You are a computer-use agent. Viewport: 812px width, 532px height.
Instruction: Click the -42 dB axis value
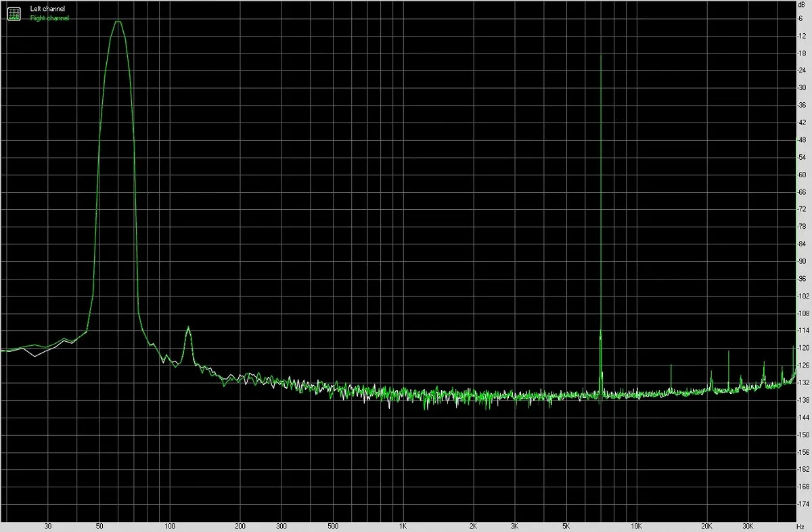(803, 123)
